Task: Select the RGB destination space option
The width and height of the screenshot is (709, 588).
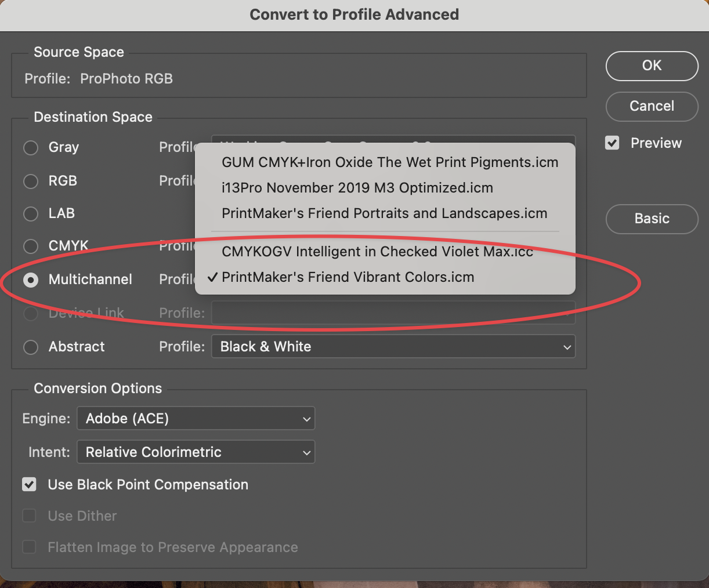Action: [31, 181]
